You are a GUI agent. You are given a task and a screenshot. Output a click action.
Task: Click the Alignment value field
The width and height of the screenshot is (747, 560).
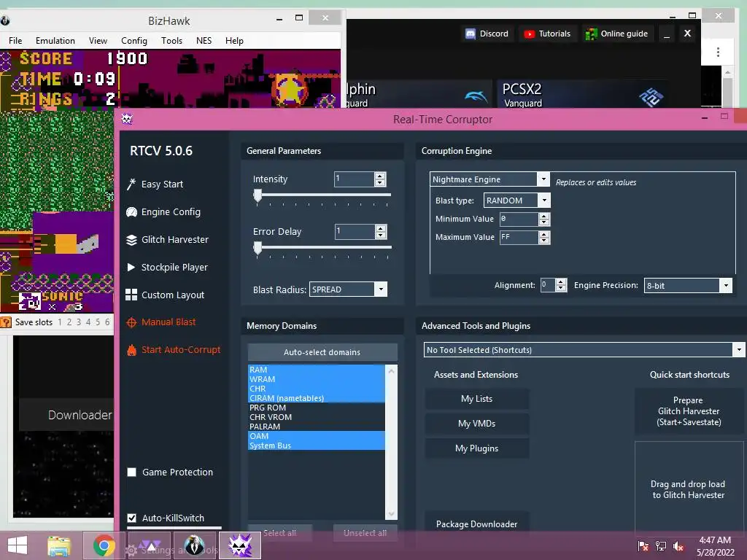click(x=548, y=285)
